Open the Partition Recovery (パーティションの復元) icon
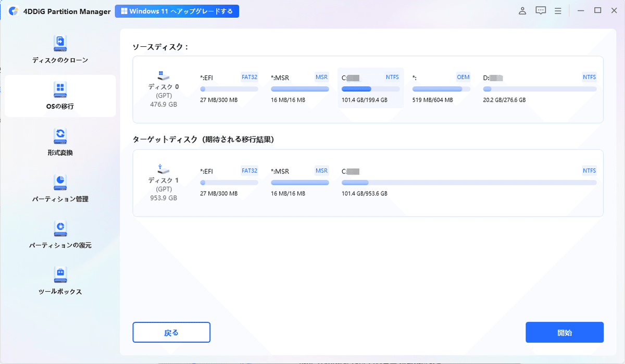Viewport: 625px width, 364px height. (x=60, y=228)
